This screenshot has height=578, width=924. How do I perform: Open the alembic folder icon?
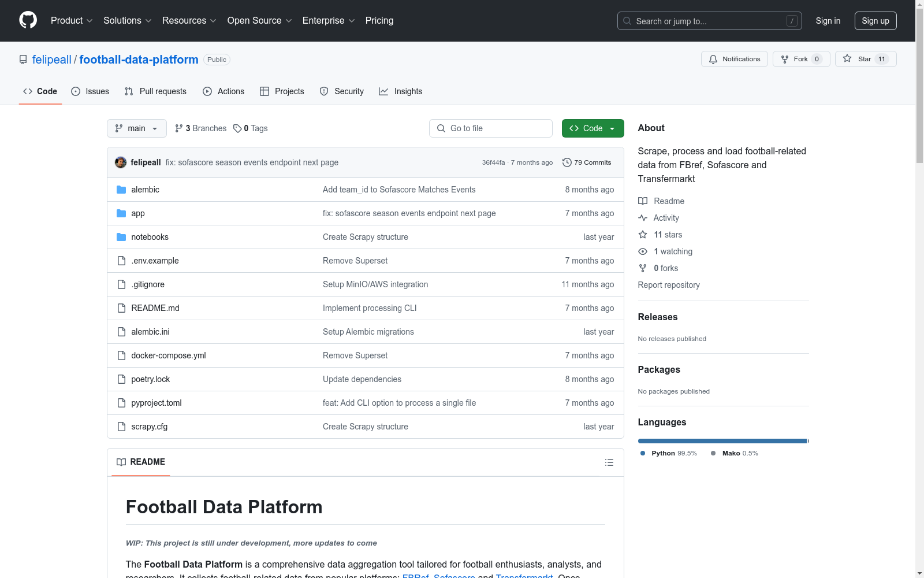(121, 190)
